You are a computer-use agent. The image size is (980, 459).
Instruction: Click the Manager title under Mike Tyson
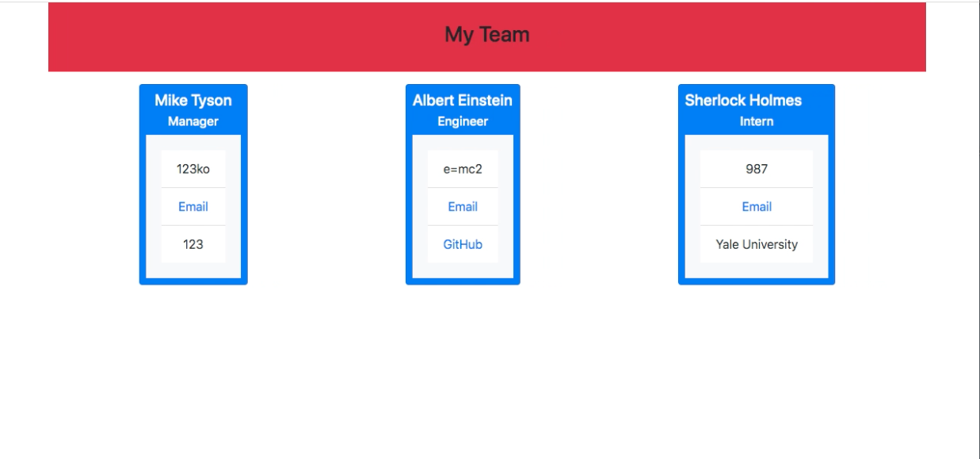193,120
